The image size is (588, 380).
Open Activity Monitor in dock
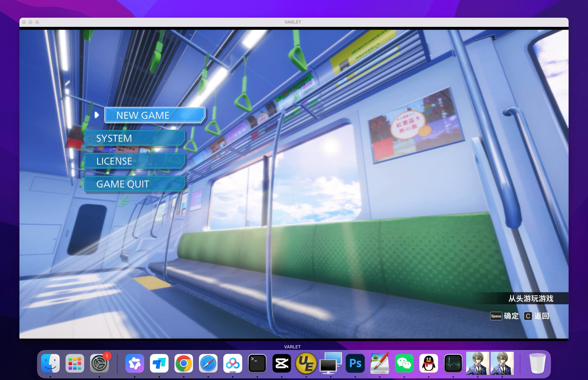(x=453, y=363)
